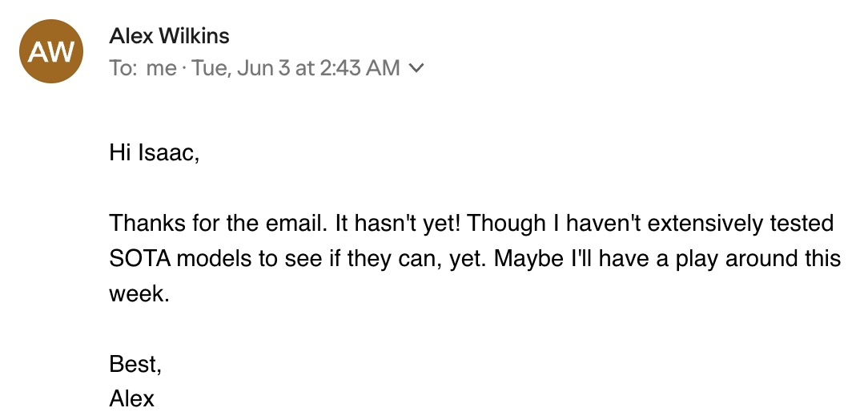The width and height of the screenshot is (868, 420).
Task: Click the AW sender avatar
Action: tap(51, 51)
